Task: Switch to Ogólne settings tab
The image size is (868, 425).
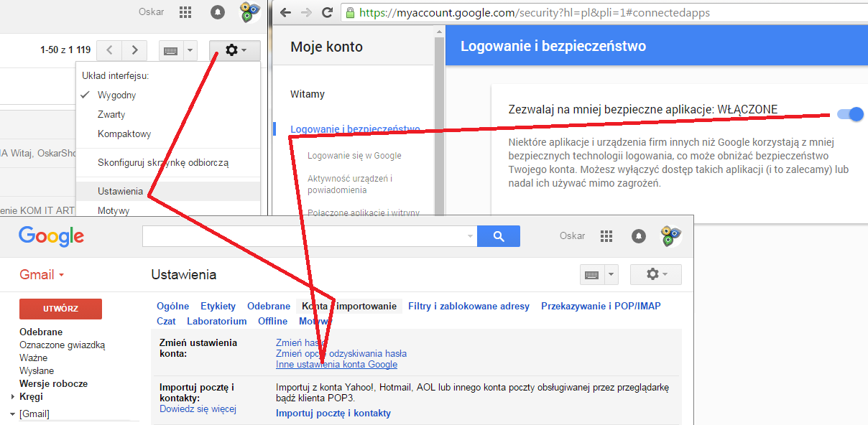Action: click(x=173, y=306)
